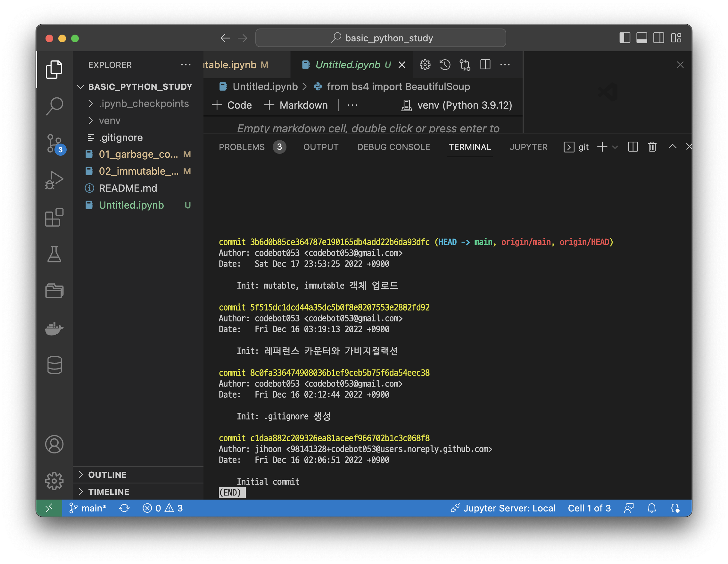The width and height of the screenshot is (728, 564).
Task: Toggle the primary side bar
Action: pos(625,38)
